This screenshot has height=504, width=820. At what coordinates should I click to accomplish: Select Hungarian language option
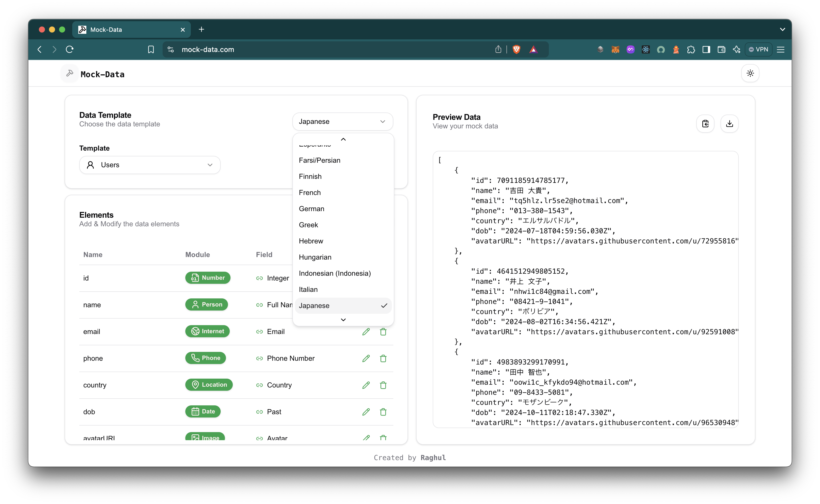point(343,257)
